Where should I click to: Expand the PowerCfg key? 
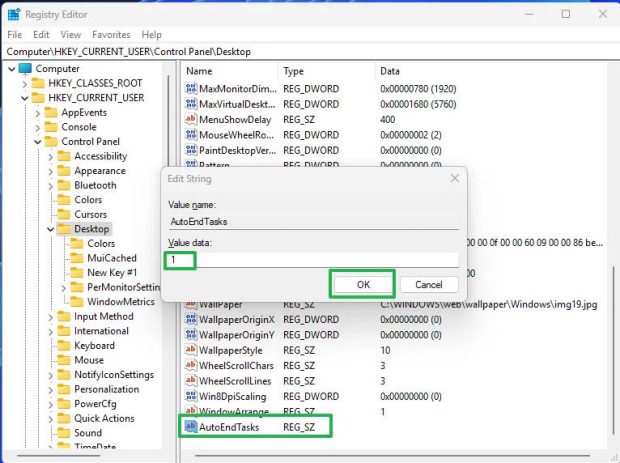51,404
